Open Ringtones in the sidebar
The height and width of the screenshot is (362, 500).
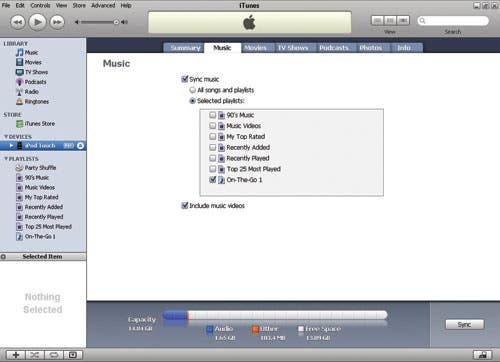point(32,101)
